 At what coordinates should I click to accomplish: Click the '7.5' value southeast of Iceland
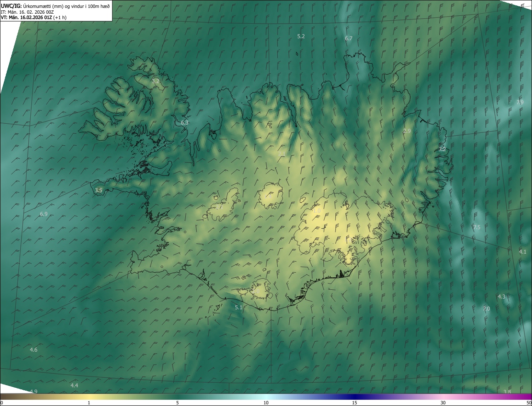pyautogui.click(x=476, y=227)
